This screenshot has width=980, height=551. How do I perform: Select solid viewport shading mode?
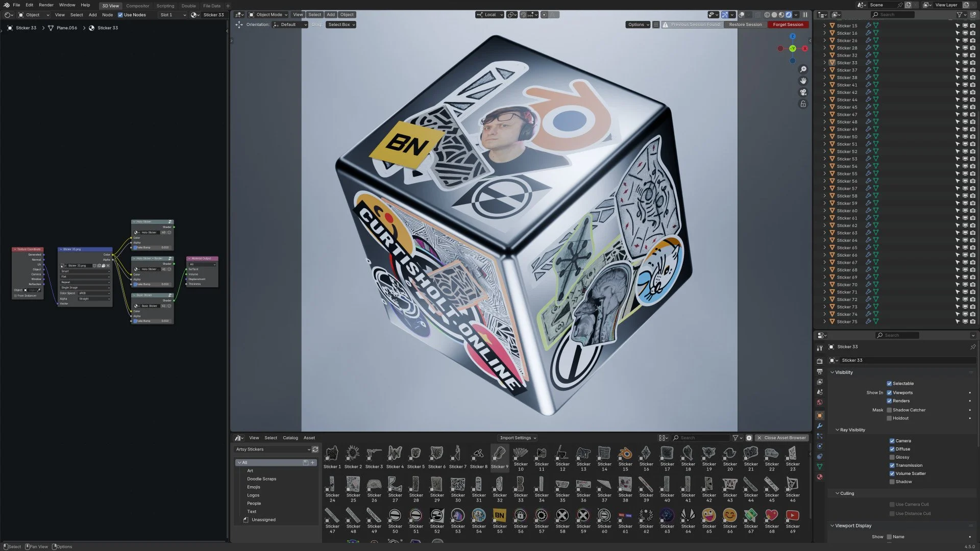tap(774, 15)
